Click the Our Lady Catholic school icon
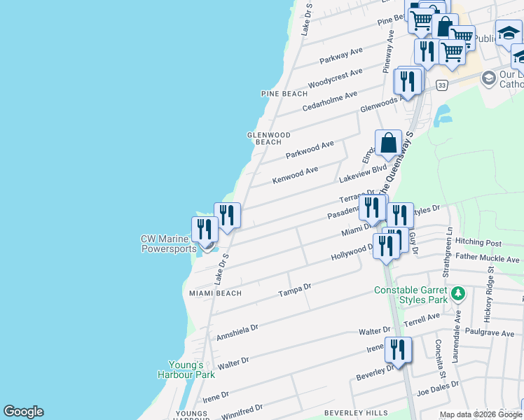The height and width of the screenshot is (420, 524). point(488,79)
